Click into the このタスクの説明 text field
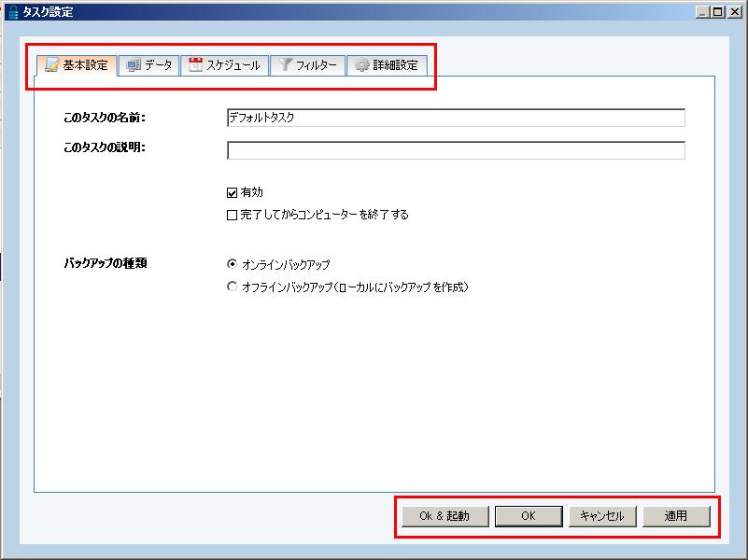Screen dimensions: 748x560 pos(456,150)
